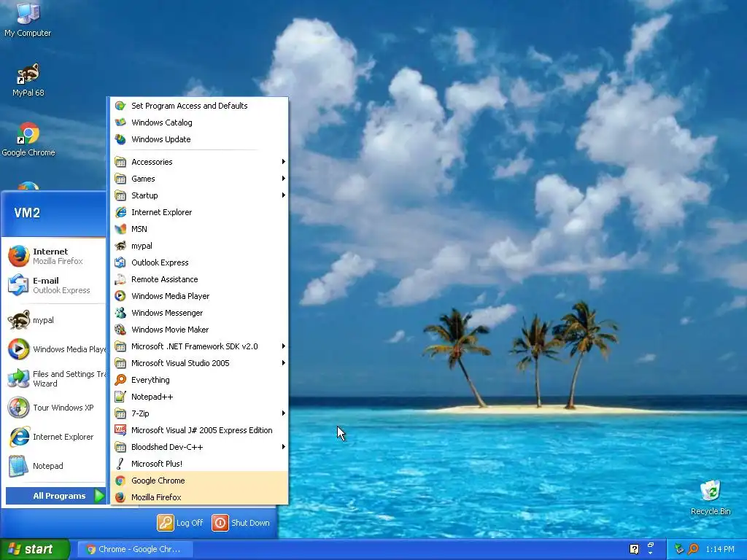
Task: Select the Recycle Bin desktop icon
Action: pos(711,497)
